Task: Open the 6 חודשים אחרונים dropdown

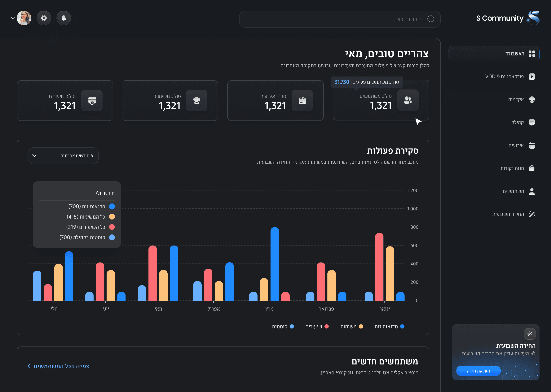Action: click(x=63, y=156)
